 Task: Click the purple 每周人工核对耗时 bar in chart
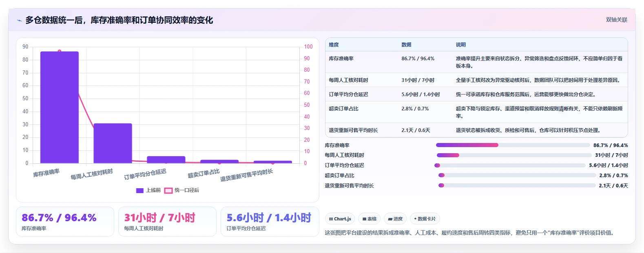(x=113, y=143)
